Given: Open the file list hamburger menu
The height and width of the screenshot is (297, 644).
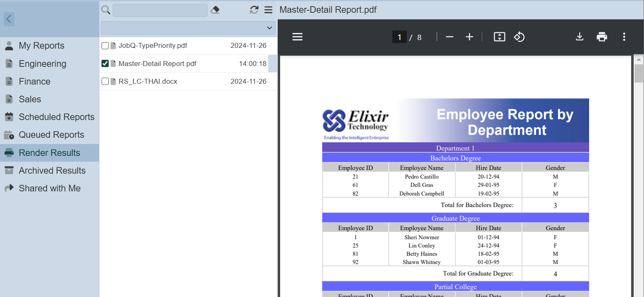Looking at the screenshot, I should point(269,10).
